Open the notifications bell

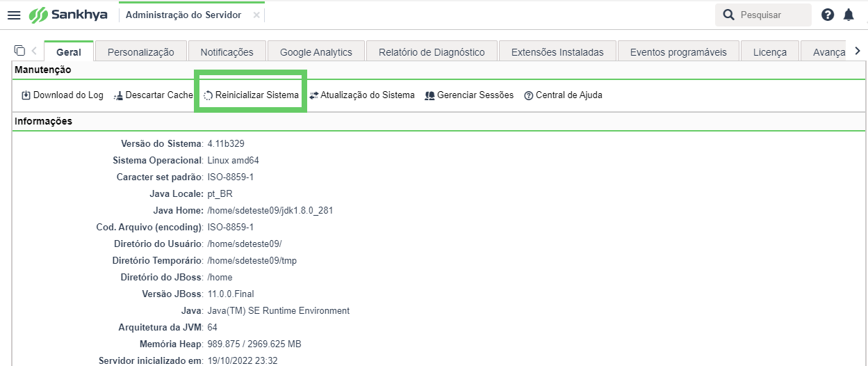[849, 15]
